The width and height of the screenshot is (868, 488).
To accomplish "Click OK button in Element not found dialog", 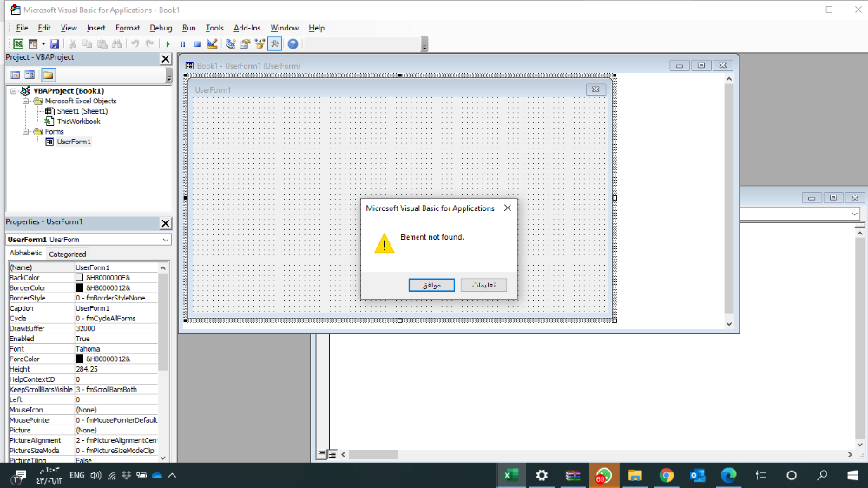I will [431, 285].
